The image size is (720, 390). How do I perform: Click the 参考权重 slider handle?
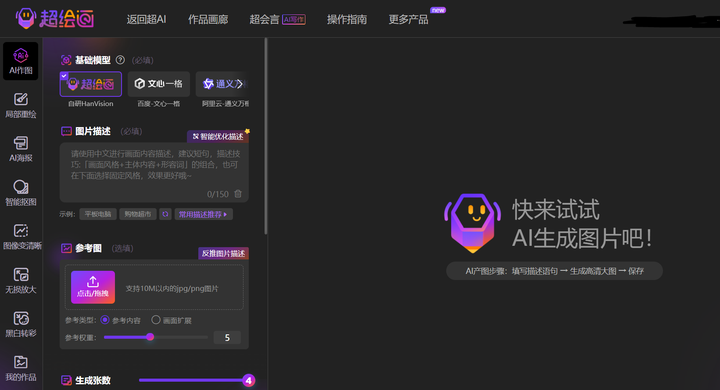coord(150,337)
